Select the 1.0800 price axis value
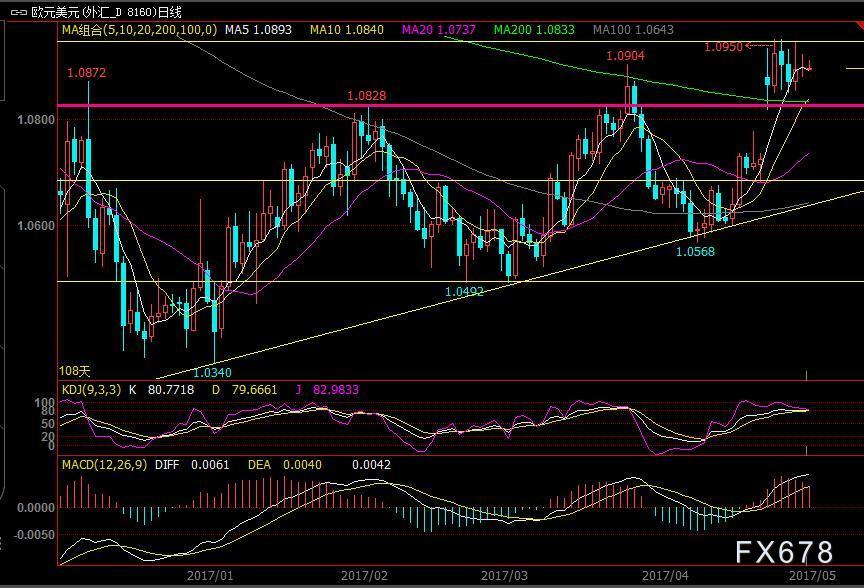 click(36, 120)
